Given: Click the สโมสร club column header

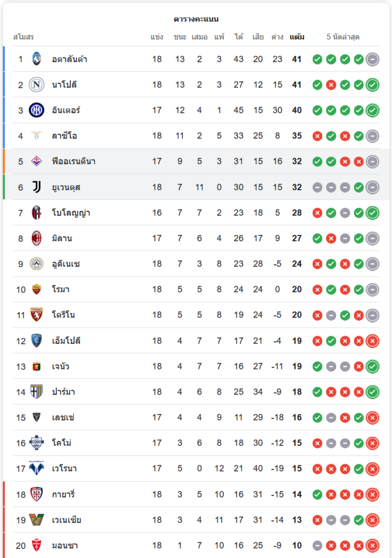Looking at the screenshot, I should [x=23, y=37].
